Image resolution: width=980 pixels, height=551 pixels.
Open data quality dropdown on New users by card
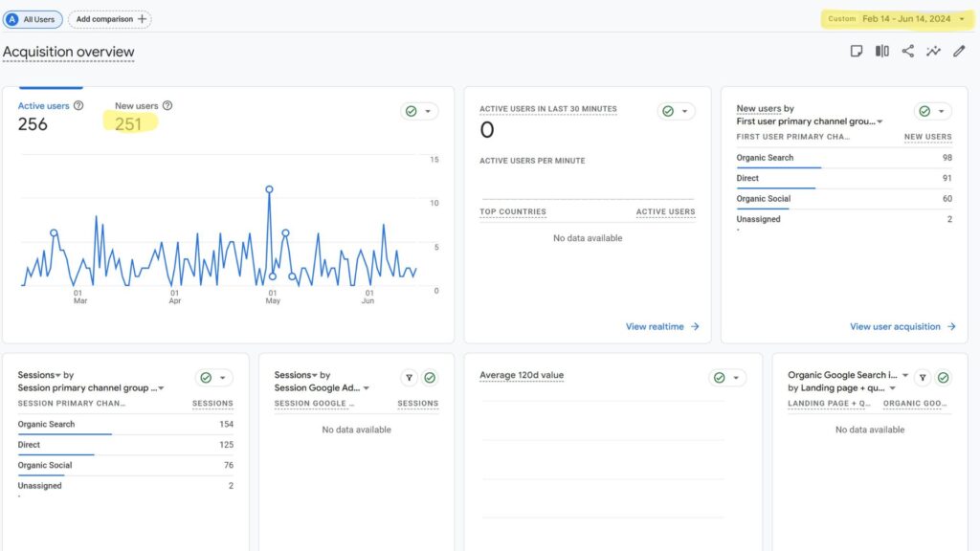(932, 111)
